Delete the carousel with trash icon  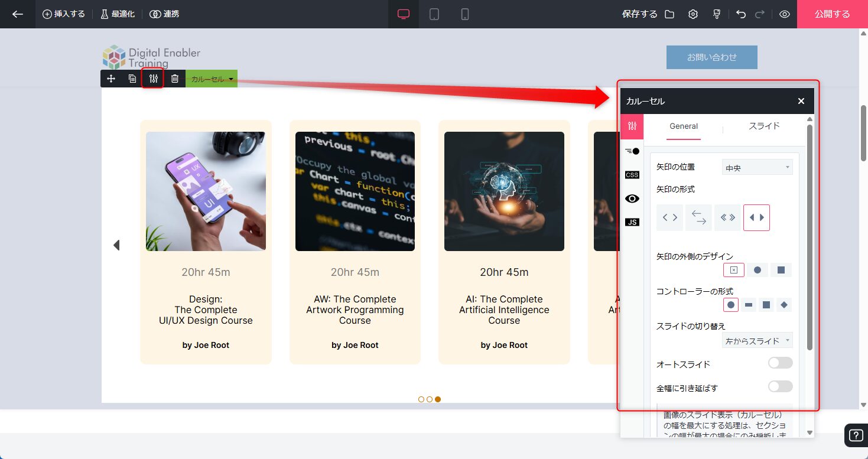[175, 79]
